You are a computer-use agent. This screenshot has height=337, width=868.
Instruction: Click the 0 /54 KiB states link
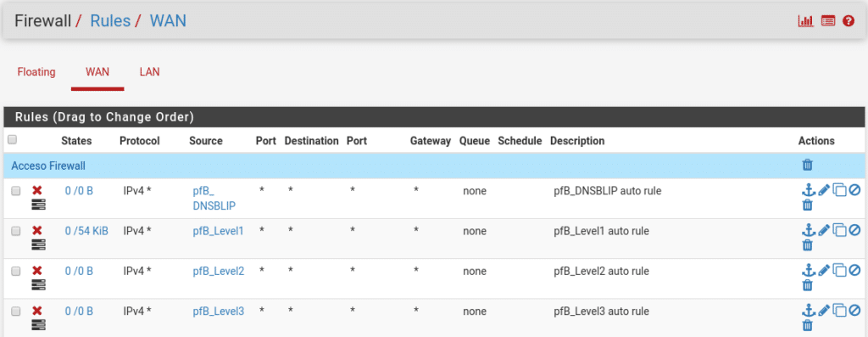[x=86, y=231]
